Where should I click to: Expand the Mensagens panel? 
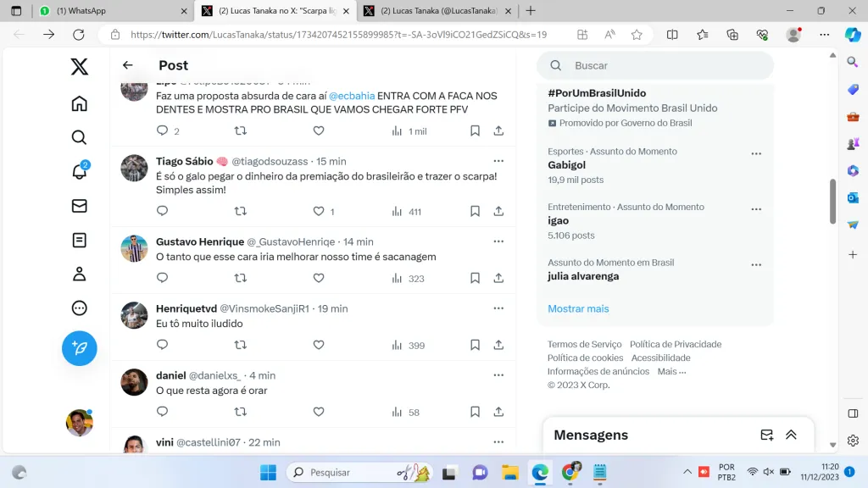tap(791, 435)
